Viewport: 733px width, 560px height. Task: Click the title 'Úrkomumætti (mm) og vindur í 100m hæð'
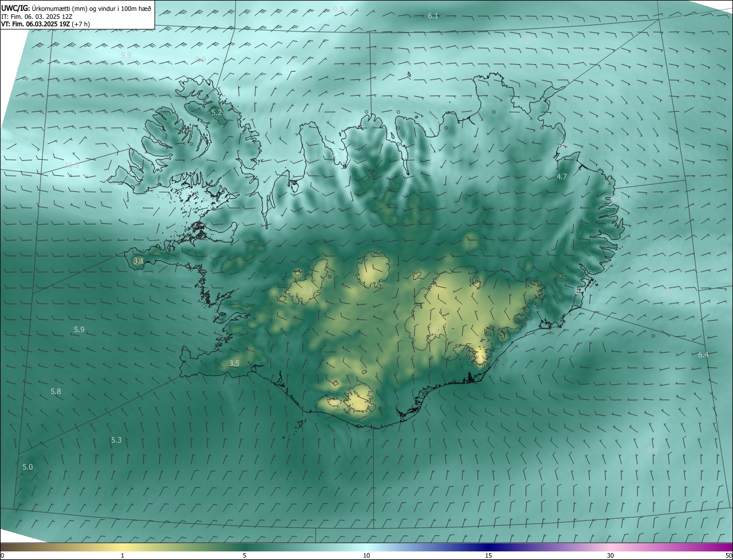pyautogui.click(x=90, y=8)
